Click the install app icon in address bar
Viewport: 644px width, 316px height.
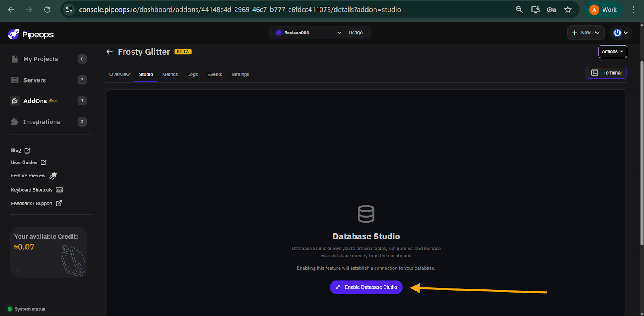pyautogui.click(x=535, y=10)
